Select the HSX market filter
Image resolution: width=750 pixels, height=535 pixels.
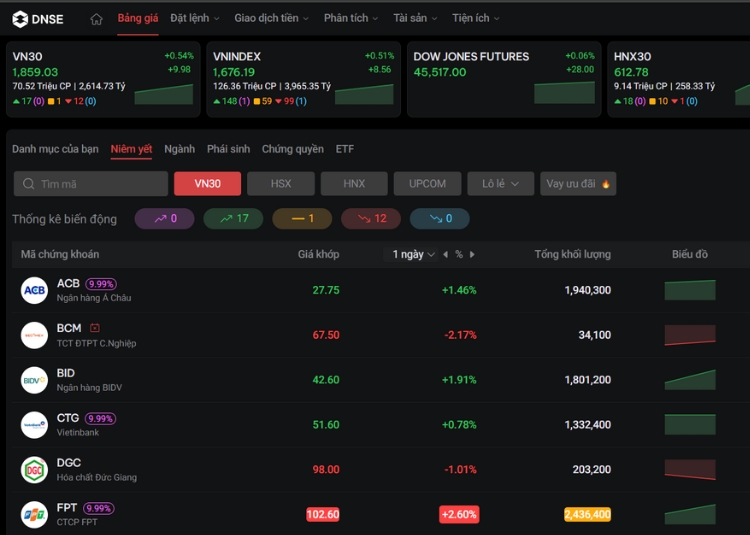click(281, 184)
